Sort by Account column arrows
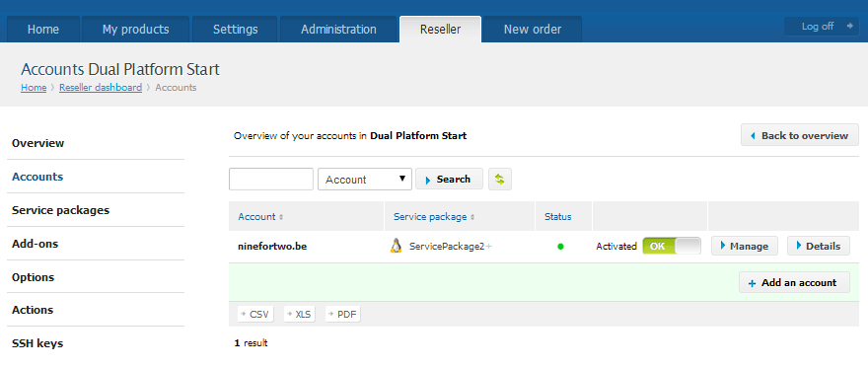 (x=281, y=217)
